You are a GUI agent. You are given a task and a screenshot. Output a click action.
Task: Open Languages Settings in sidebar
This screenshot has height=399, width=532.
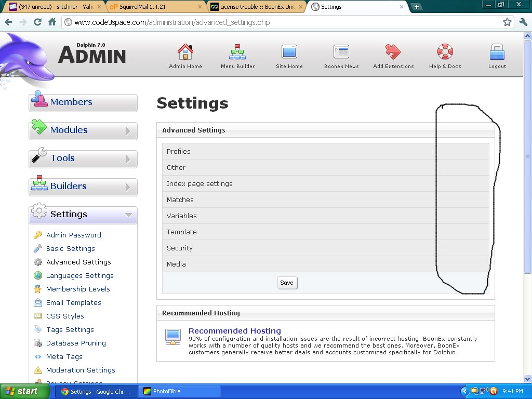(79, 276)
